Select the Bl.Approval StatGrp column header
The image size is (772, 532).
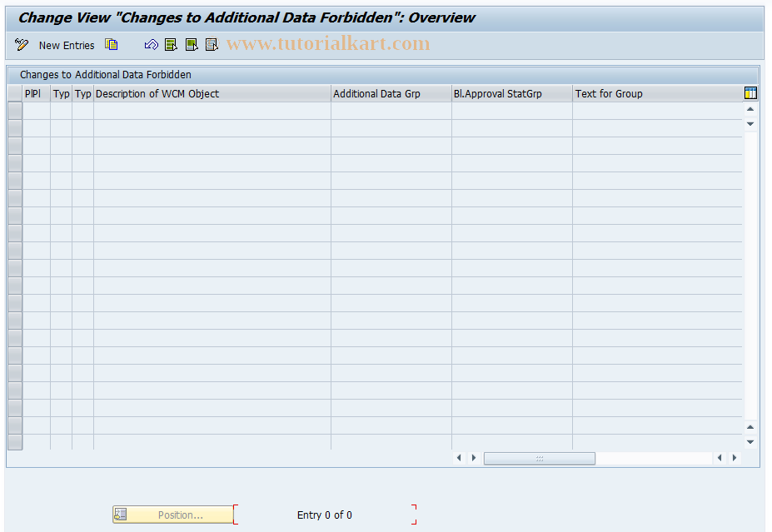(512, 93)
